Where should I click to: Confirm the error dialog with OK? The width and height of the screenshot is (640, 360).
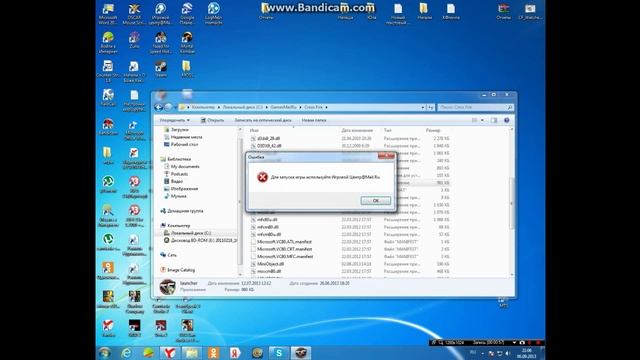click(376, 200)
